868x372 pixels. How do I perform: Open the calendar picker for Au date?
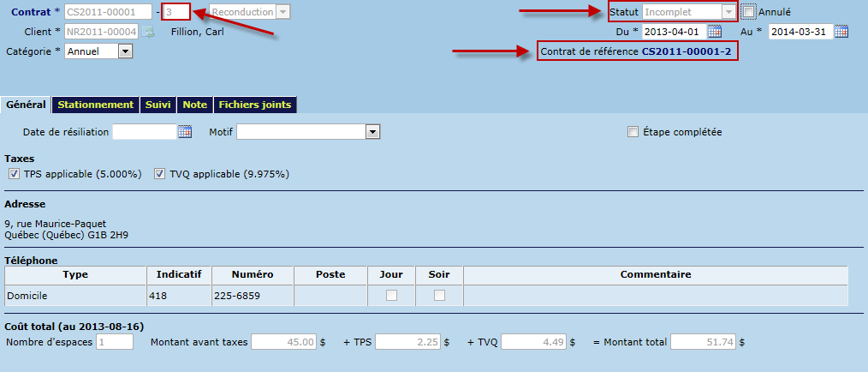point(841,32)
